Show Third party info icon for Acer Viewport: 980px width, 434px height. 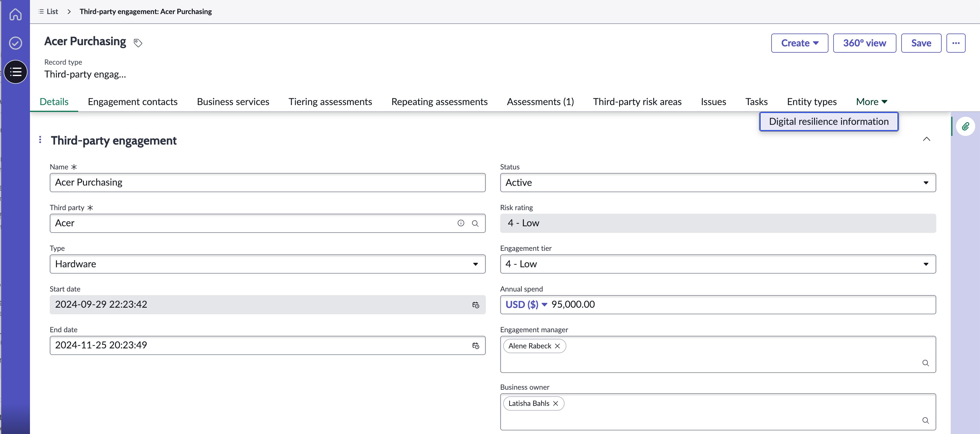461,223
